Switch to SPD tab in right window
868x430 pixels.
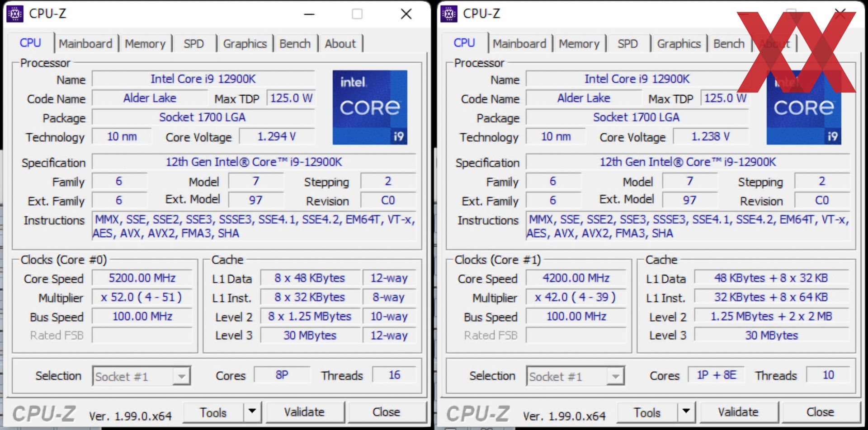tap(627, 44)
